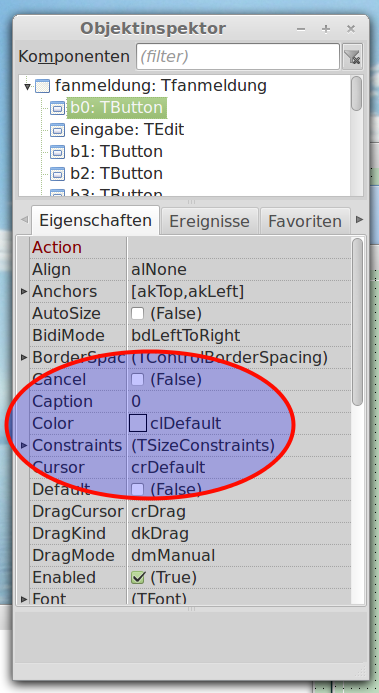This screenshot has height=693, width=379.
Task: Select the Align property value alNone
Action: (x=159, y=270)
